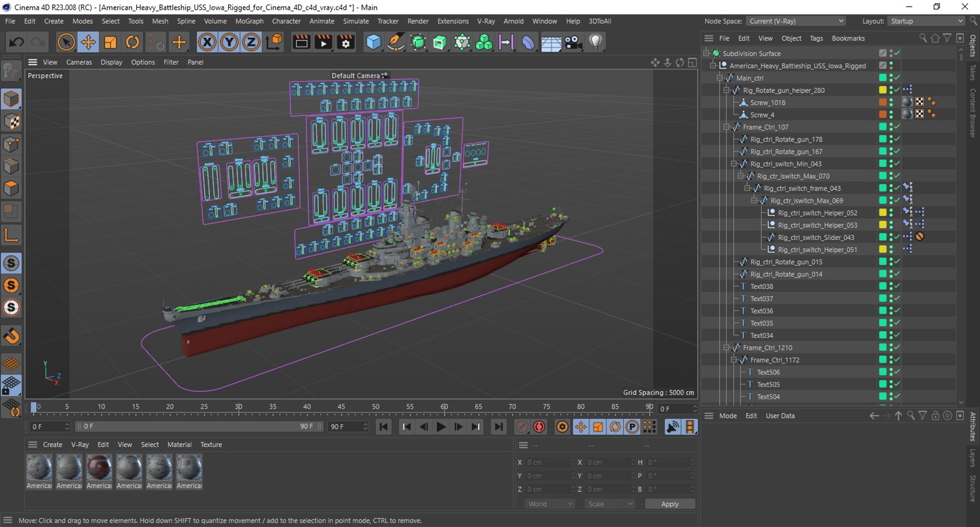Toggle coordinate system icon
The height and width of the screenshot is (527, 980).
coord(274,42)
